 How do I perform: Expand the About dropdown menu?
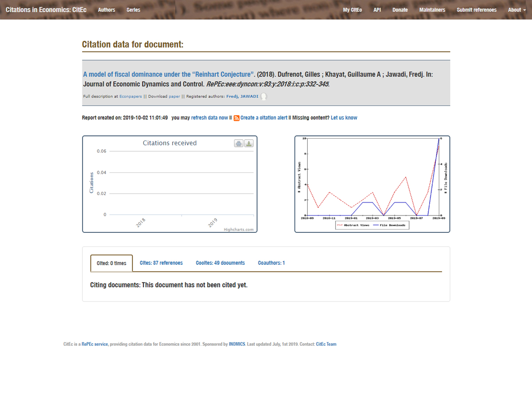[516, 10]
